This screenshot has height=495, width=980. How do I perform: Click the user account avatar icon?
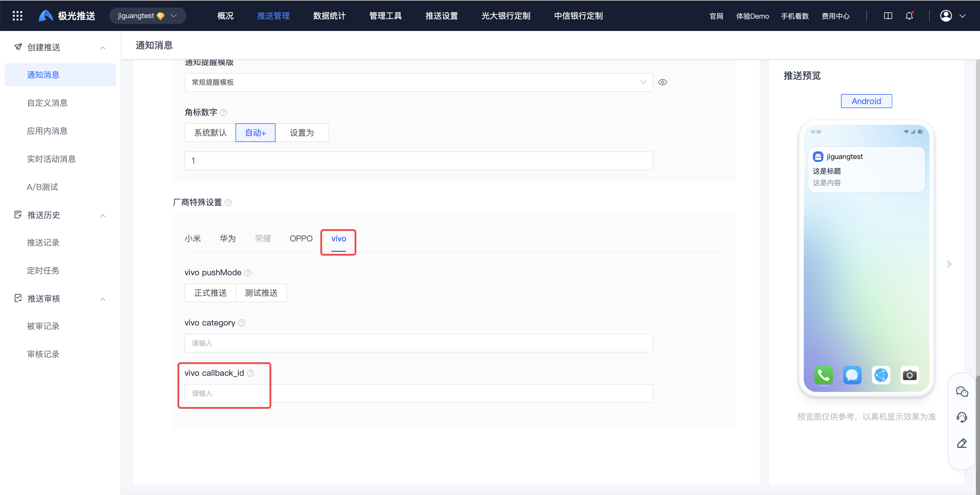pos(946,15)
